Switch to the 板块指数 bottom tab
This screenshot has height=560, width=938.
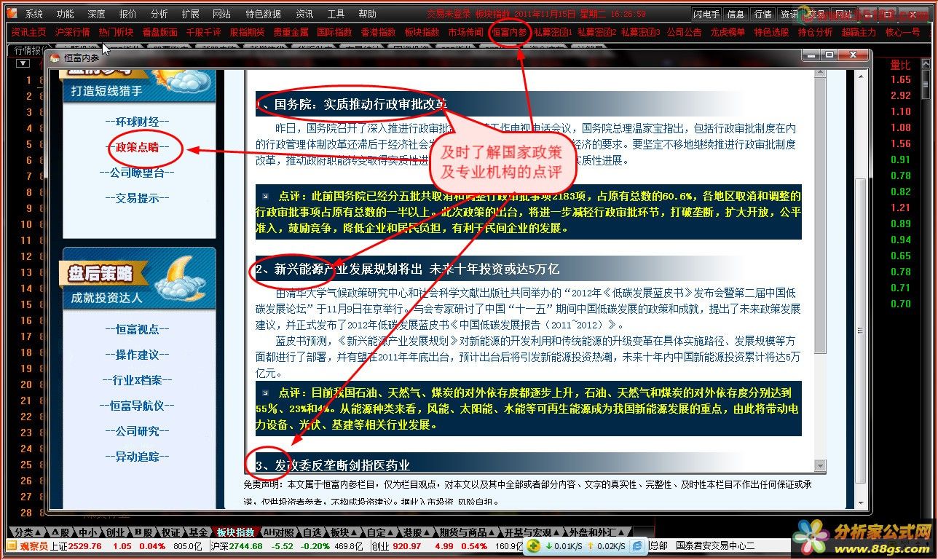pyautogui.click(x=236, y=532)
